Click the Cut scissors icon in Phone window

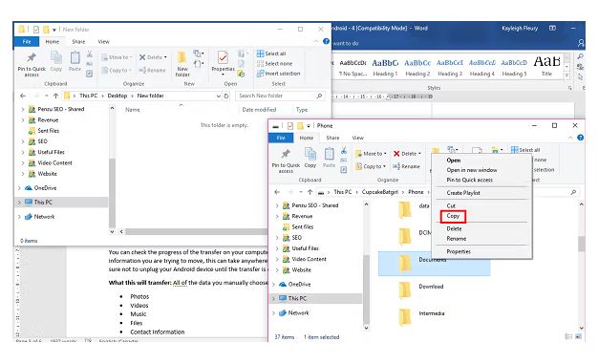344,150
